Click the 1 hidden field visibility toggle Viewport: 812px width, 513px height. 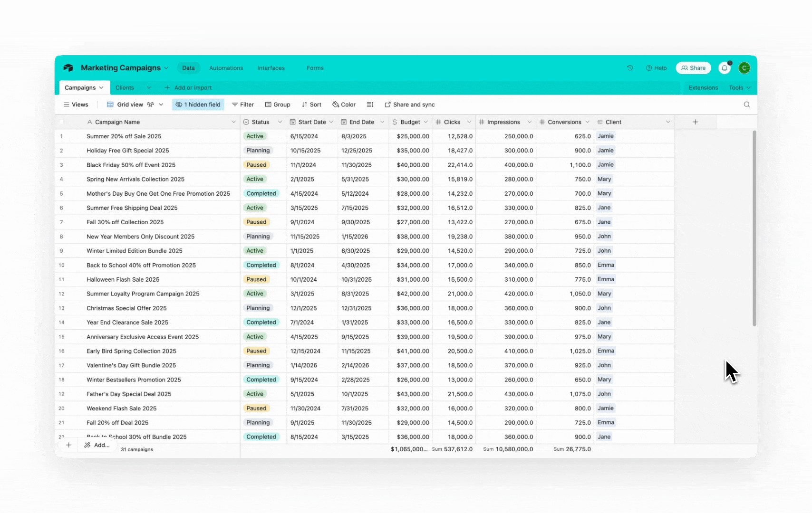(198, 104)
